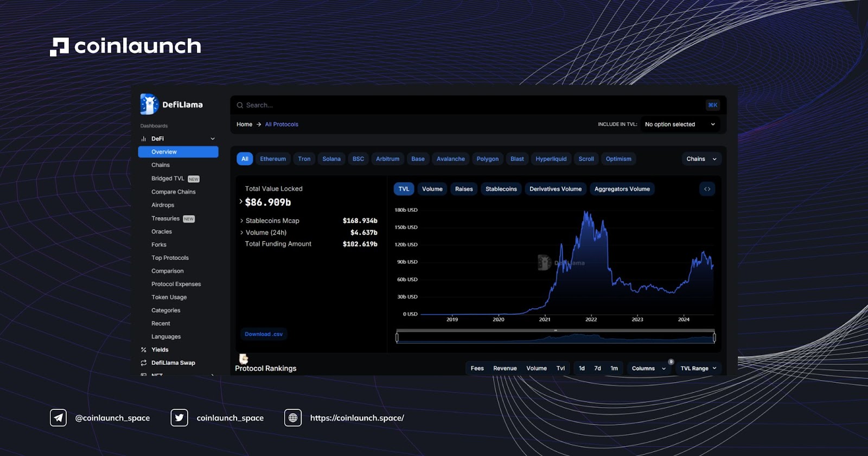Click the Twitter bird icon in footer
Viewport: 868px width, 456px height.
179,418
